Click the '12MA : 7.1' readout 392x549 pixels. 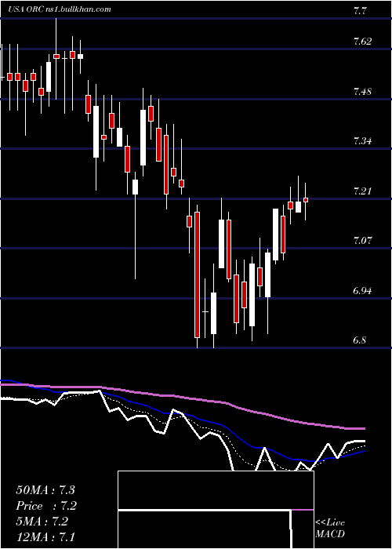pos(45,537)
